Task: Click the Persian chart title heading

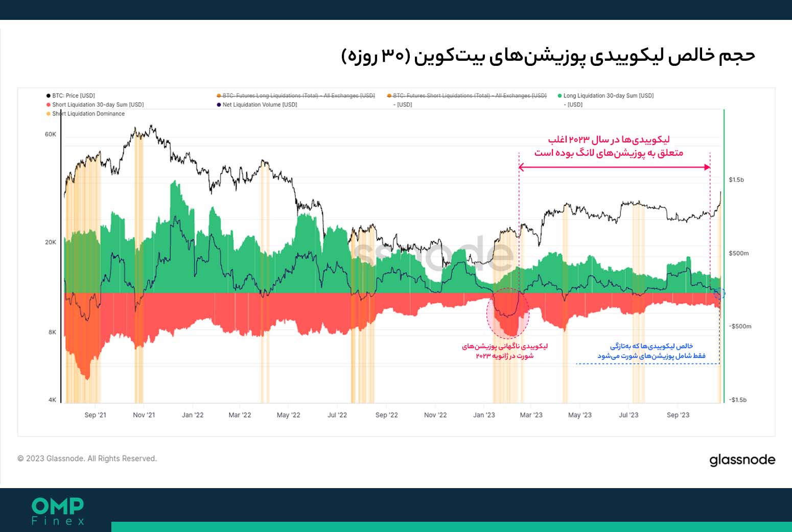Action: (548, 56)
